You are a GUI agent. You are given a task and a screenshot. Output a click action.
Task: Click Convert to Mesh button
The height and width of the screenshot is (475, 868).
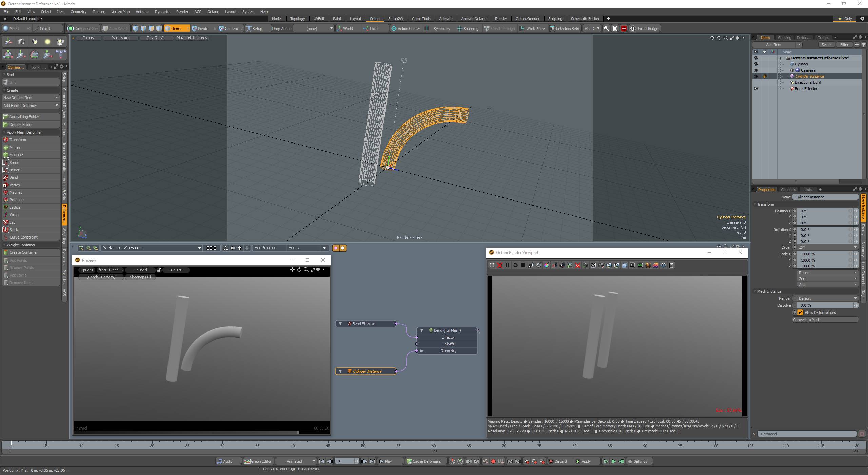[x=825, y=320]
